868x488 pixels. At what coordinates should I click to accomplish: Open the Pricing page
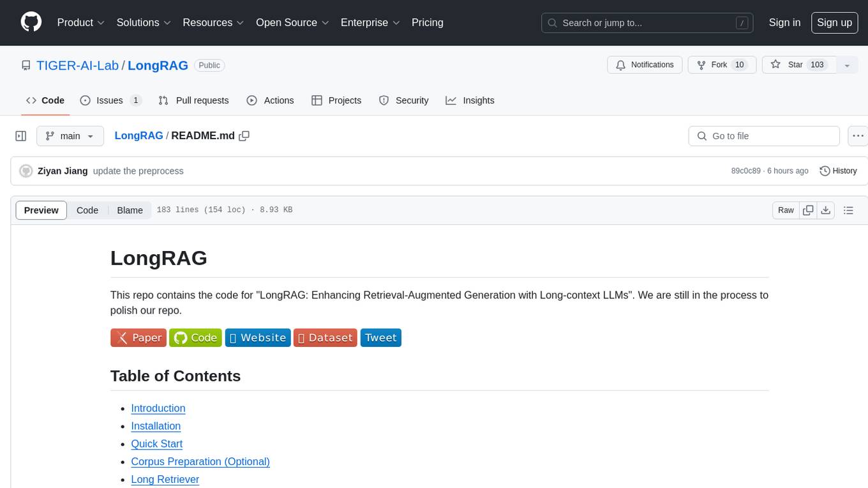coord(428,22)
